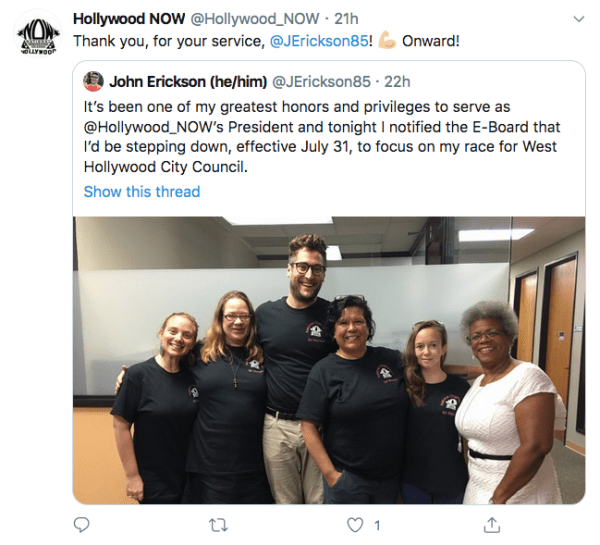This screenshot has height=545, width=600.
Task: Like the tweet with the heart icon
Action: 355,525
